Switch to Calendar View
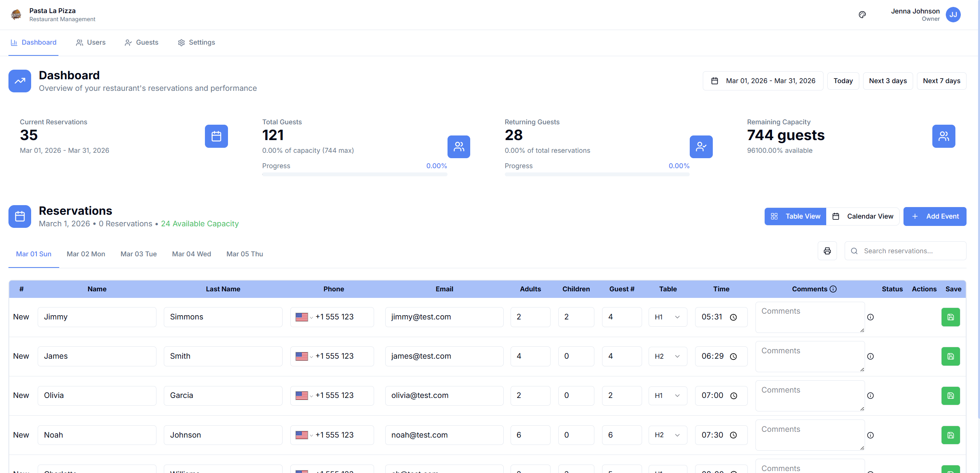The height and width of the screenshot is (473, 980). click(864, 216)
